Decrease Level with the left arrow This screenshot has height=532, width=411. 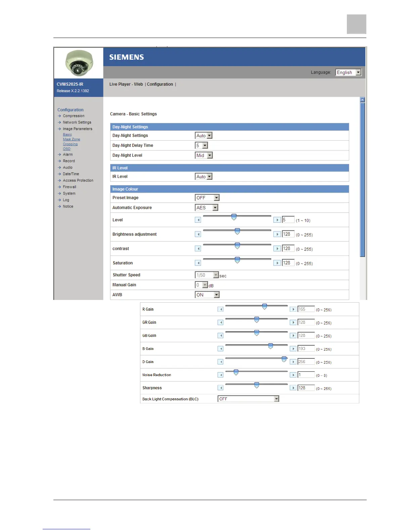(198, 220)
